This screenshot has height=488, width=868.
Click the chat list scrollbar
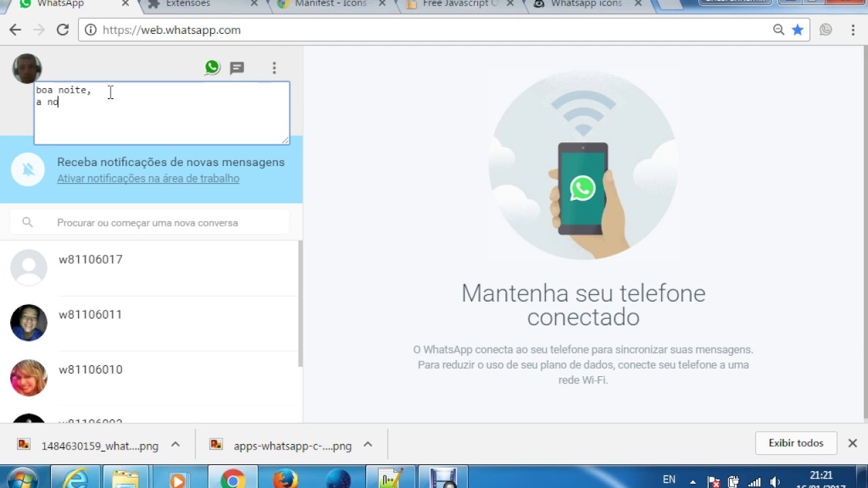tap(300, 304)
